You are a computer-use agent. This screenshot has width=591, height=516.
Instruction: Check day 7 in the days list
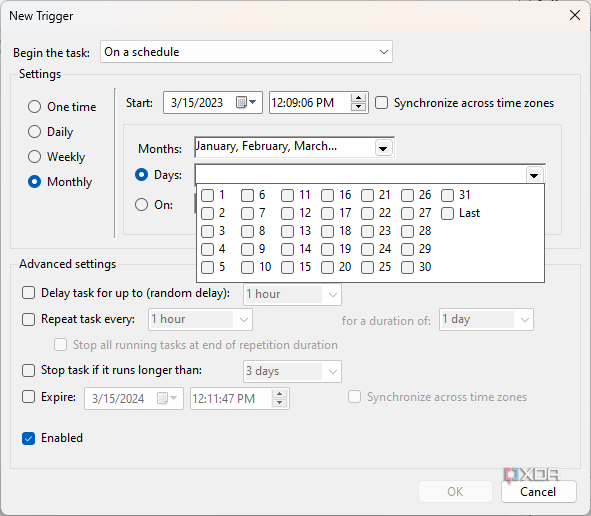tap(247, 213)
